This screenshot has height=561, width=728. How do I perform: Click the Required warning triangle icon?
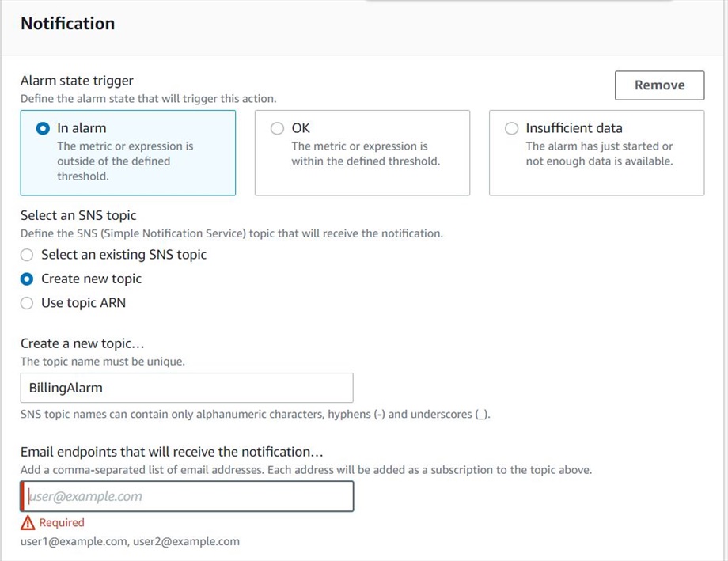[x=28, y=523]
